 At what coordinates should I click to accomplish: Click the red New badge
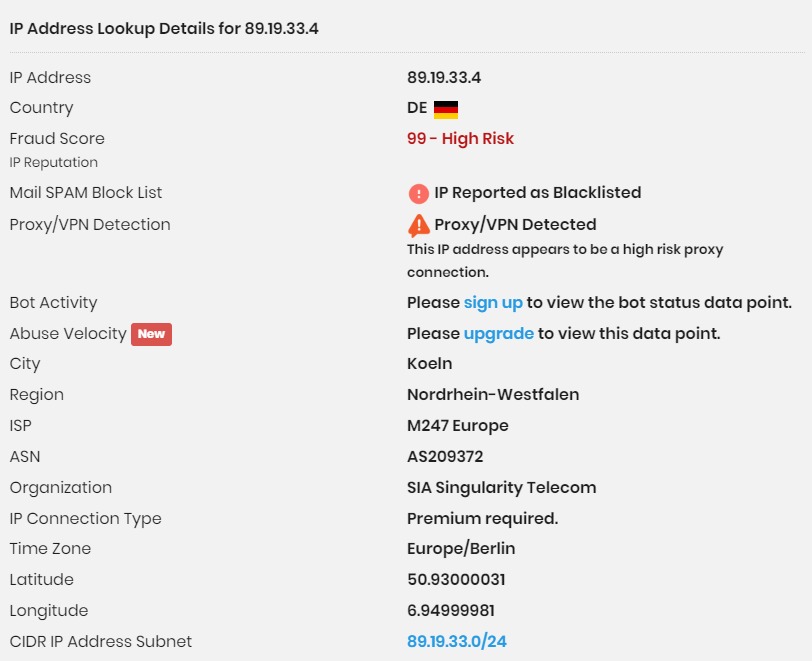click(151, 334)
